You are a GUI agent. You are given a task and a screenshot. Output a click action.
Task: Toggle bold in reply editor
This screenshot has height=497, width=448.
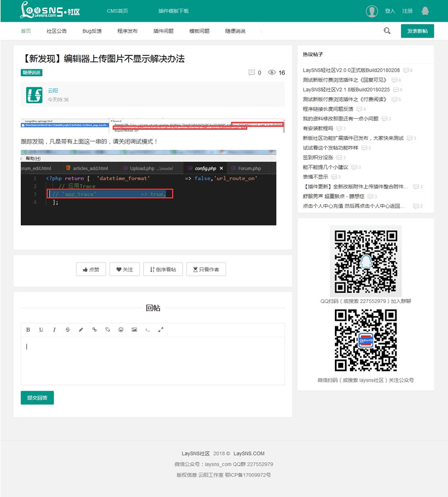pyautogui.click(x=28, y=330)
